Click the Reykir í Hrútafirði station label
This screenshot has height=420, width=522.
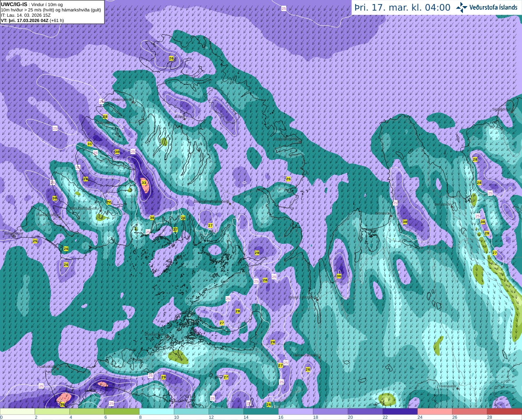pyautogui.click(x=303, y=297)
